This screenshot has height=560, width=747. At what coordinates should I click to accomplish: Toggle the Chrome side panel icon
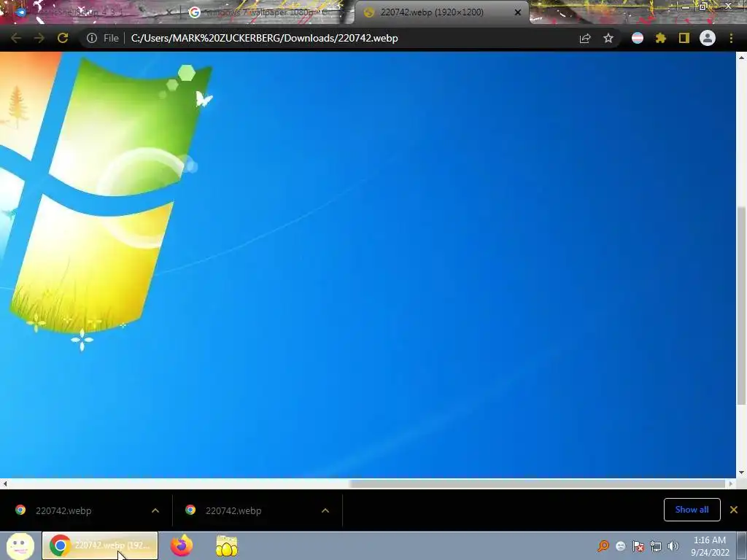pos(684,38)
